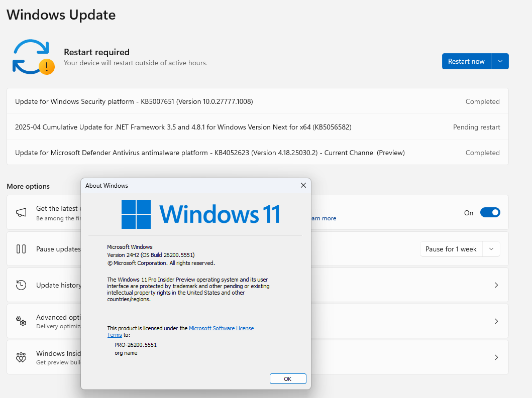Expand the Pause for 1 week dropdown arrow
The height and width of the screenshot is (398, 532).
point(491,249)
